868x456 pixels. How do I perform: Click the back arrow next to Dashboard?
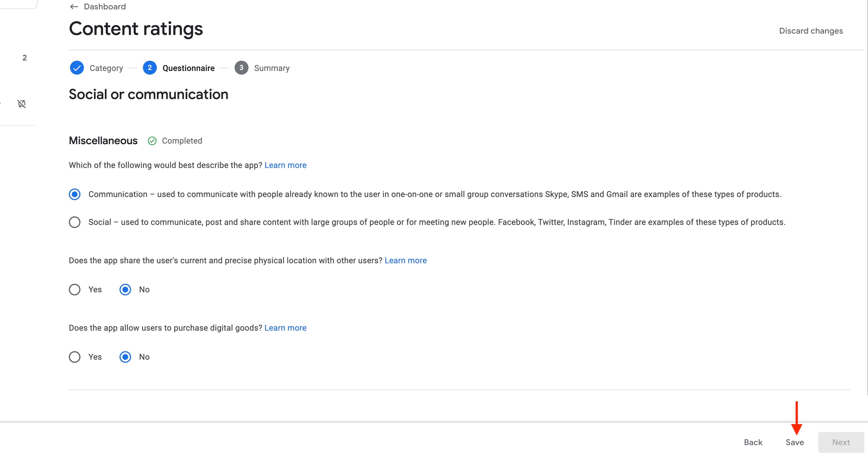(74, 7)
